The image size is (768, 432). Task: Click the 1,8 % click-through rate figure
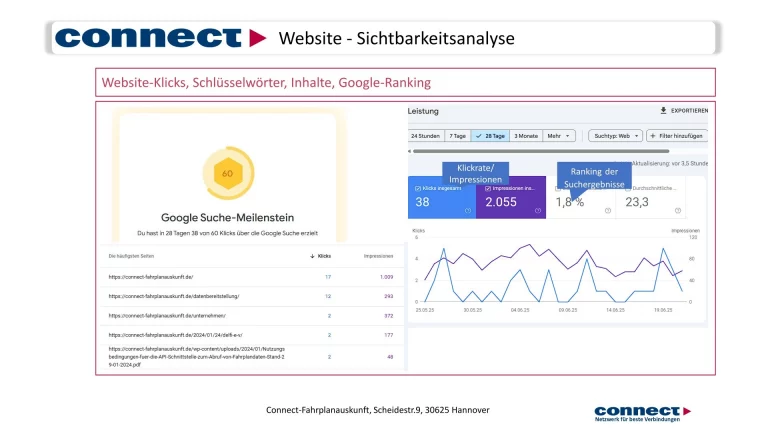570,202
